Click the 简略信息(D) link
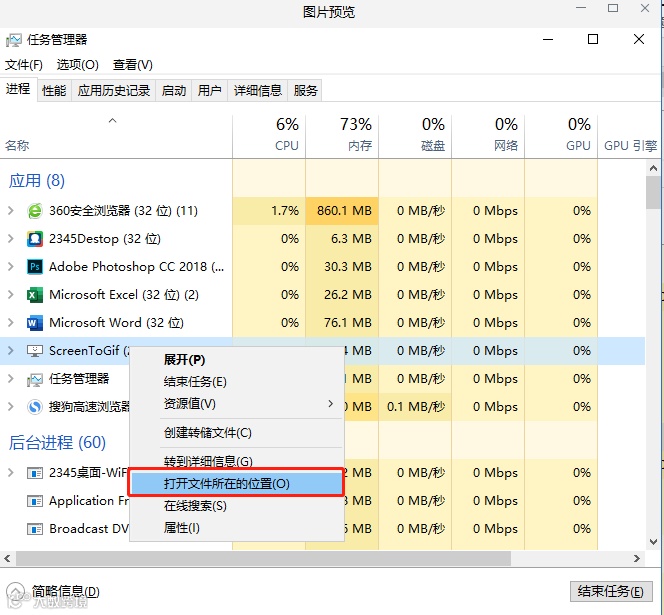This screenshot has height=615, width=664. coord(66,591)
